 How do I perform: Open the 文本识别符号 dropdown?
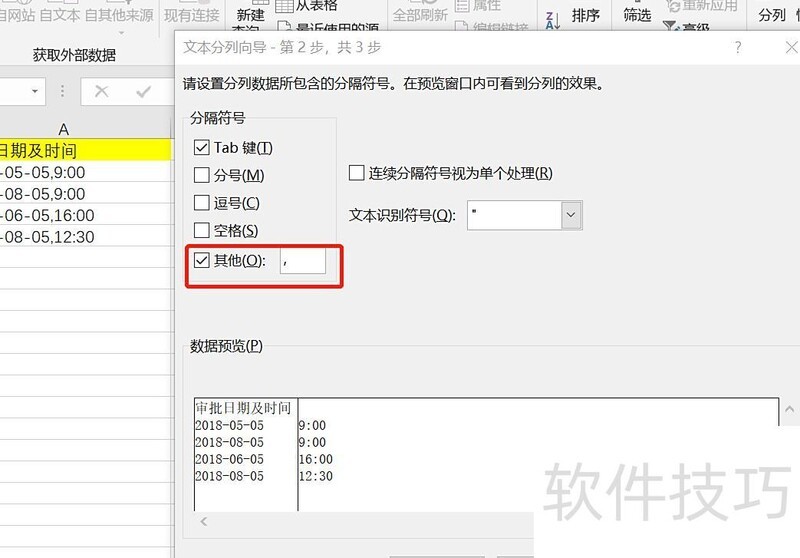click(571, 215)
